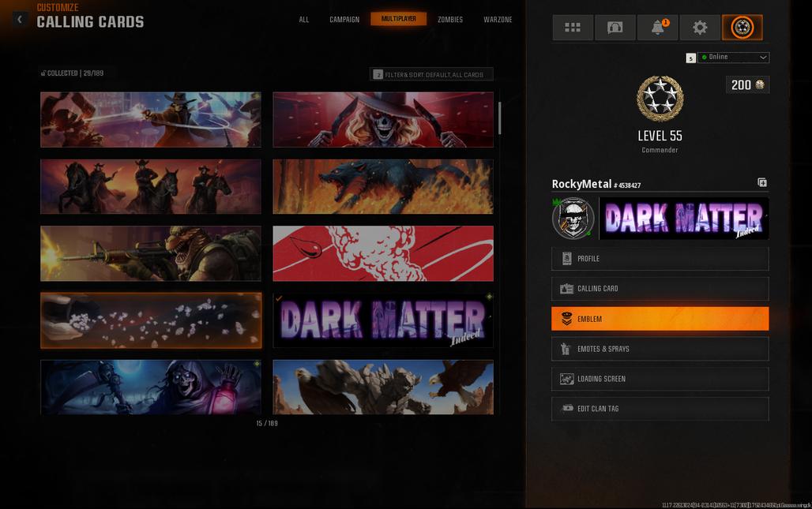The width and height of the screenshot is (812, 509).
Task: Open the grid menu icon
Action: coord(573,28)
